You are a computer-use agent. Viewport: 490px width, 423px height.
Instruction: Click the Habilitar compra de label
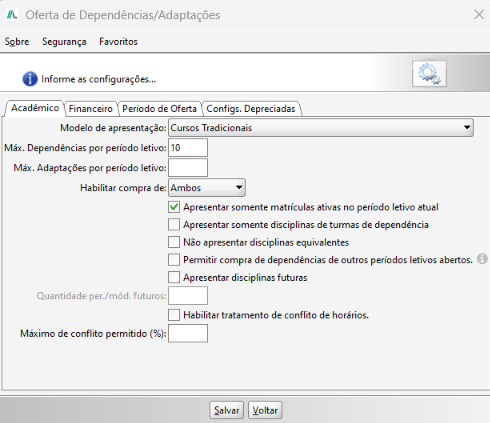pyautogui.click(x=123, y=188)
